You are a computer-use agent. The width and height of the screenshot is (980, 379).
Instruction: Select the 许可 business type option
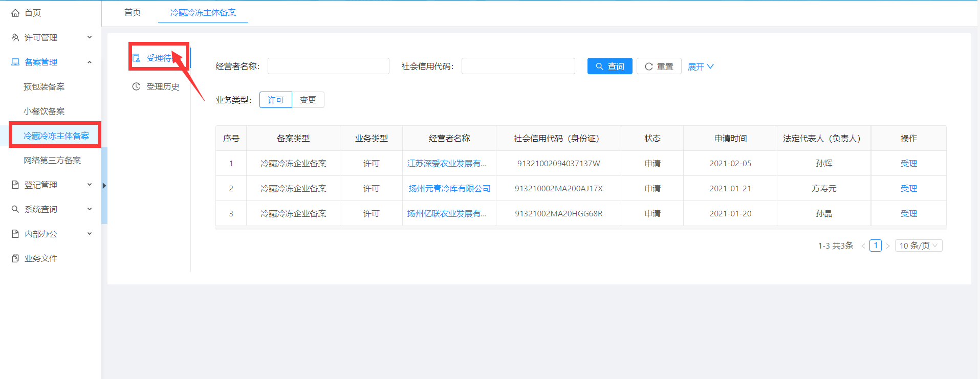[275, 100]
